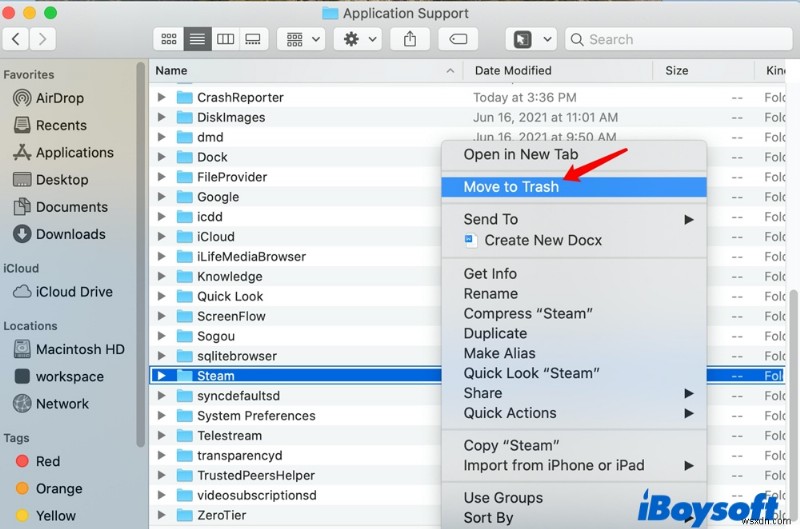Open the gear action menu
Screen dimensions: 800x529
click(x=360, y=39)
